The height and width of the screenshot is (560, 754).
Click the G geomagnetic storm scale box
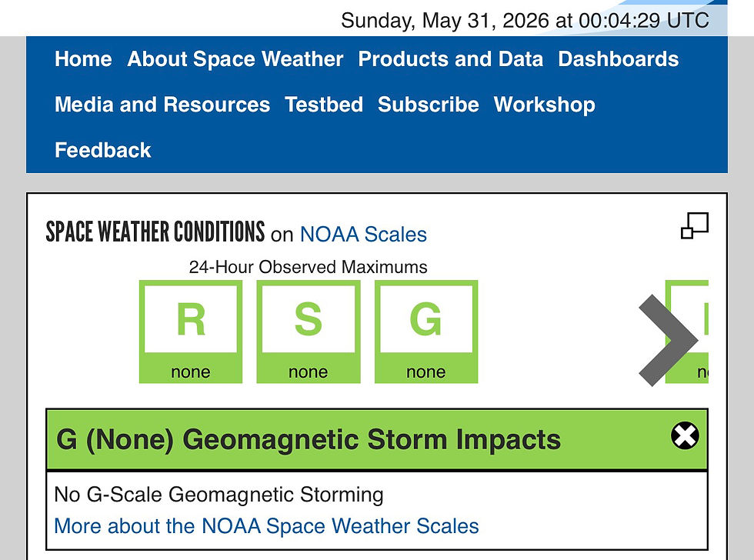(426, 332)
